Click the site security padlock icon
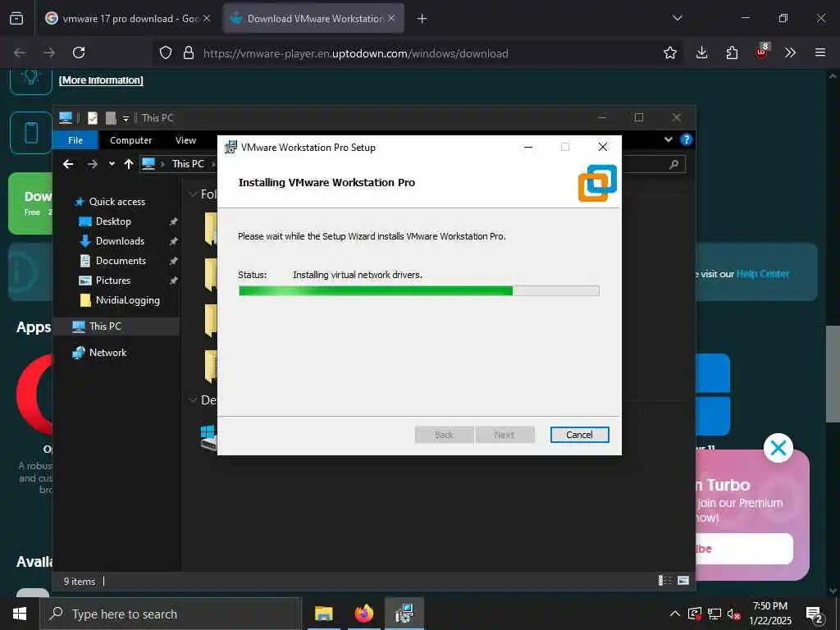The height and width of the screenshot is (630, 840). (x=188, y=52)
